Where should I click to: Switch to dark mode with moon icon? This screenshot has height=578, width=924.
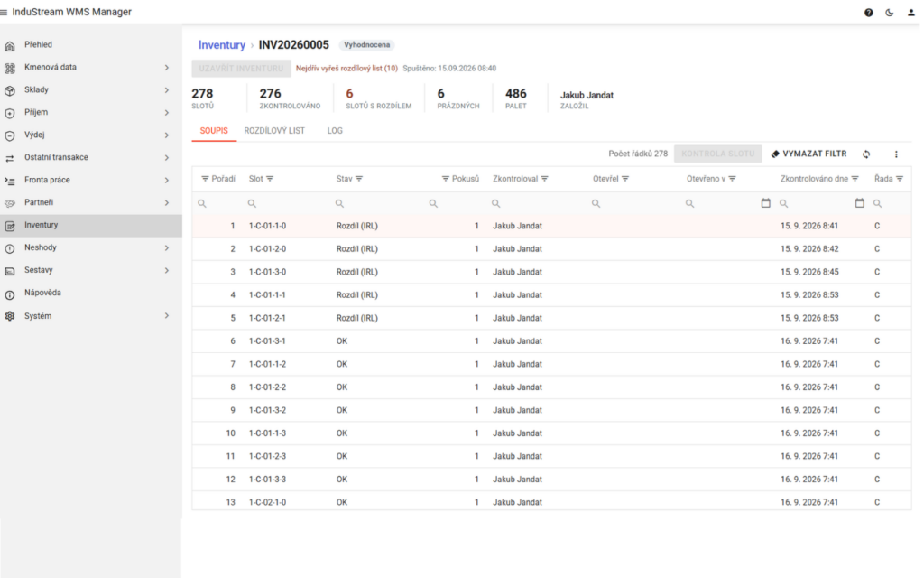click(x=889, y=13)
